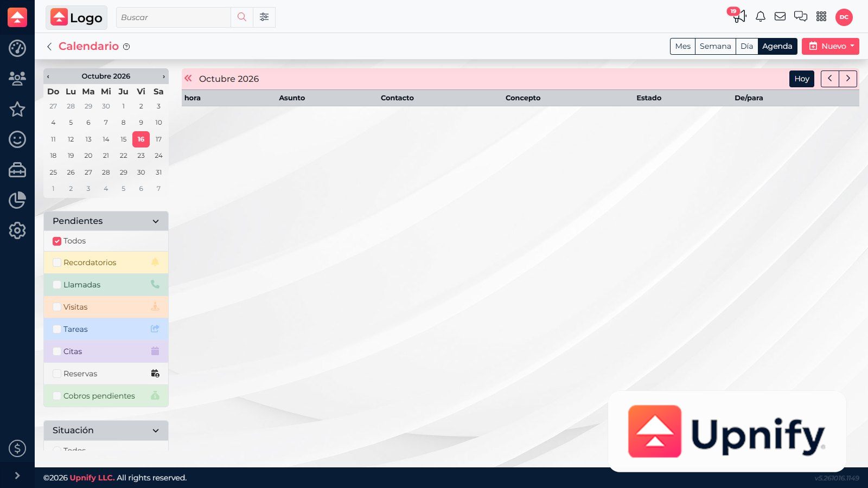Switch to Semana view
868x488 pixels.
pos(716,46)
